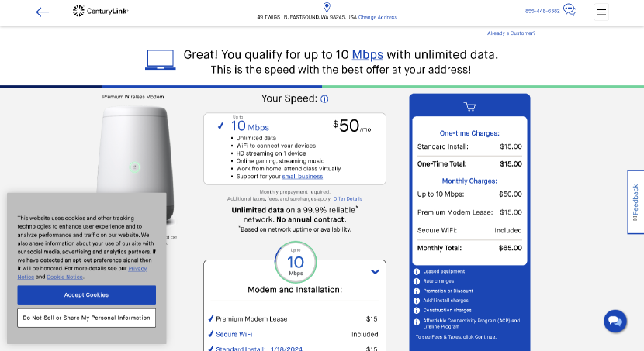Call 855-448-6362 phone link
Image resolution: width=644 pixels, height=351 pixels.
click(542, 11)
